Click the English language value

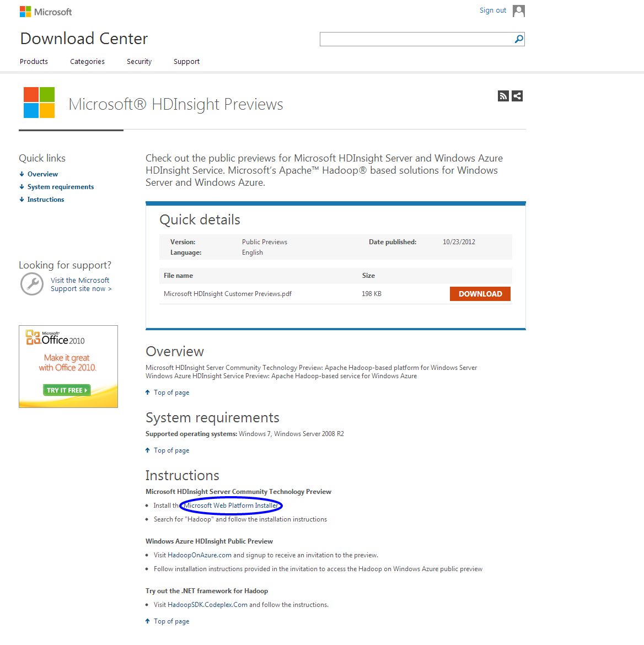click(252, 252)
